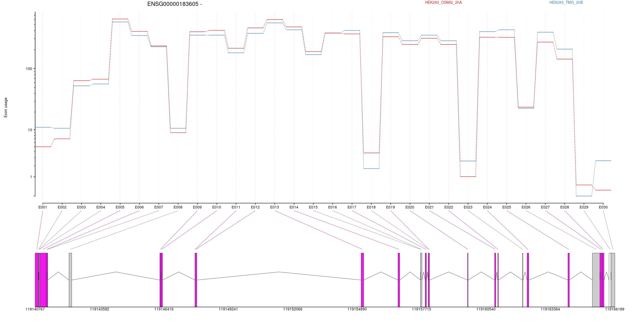The height and width of the screenshot is (322, 644).
Task: Click y-axis tick value 10
Action: click(x=30, y=130)
